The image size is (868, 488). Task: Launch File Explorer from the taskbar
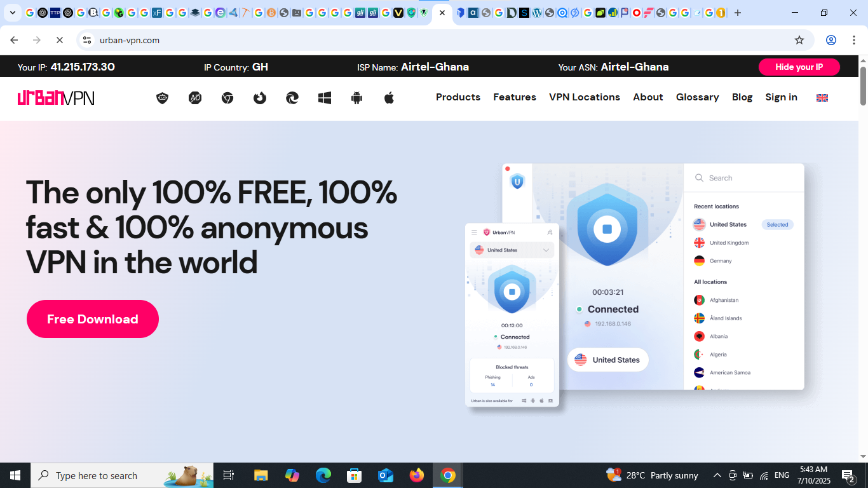[x=261, y=475]
